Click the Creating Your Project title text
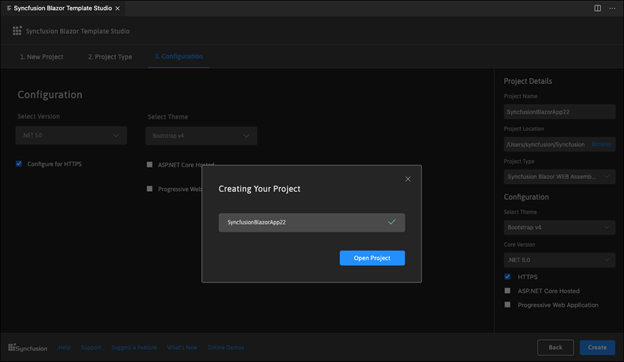Screen dimensions: 624x362 (x=259, y=189)
